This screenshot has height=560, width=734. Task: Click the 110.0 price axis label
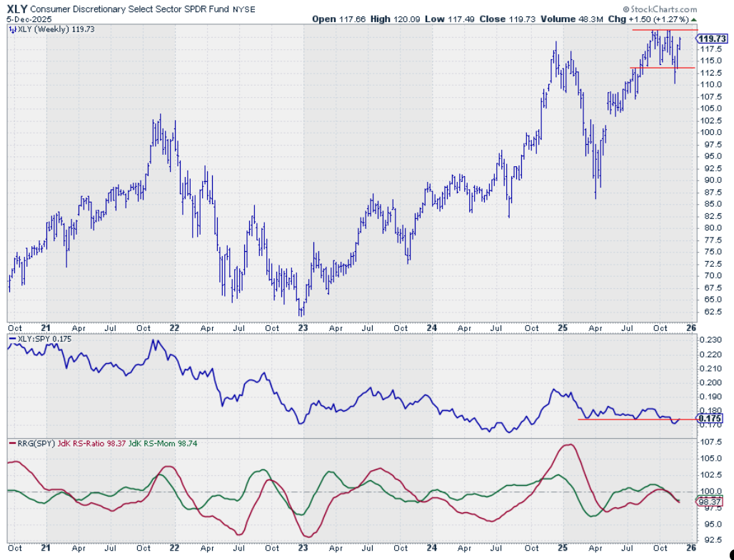(710, 85)
